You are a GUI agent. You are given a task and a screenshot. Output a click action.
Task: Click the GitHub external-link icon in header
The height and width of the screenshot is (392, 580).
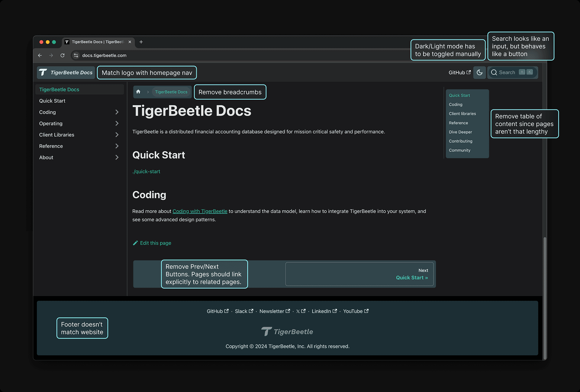click(468, 72)
